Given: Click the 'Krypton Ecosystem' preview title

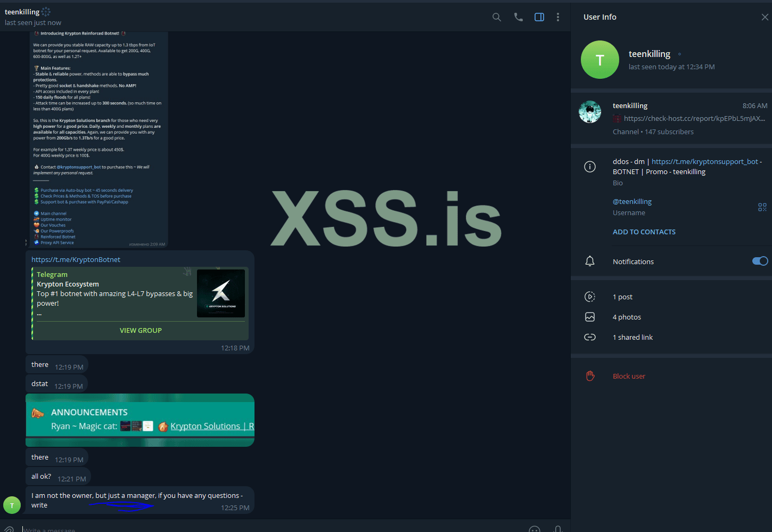Looking at the screenshot, I should 68,284.
